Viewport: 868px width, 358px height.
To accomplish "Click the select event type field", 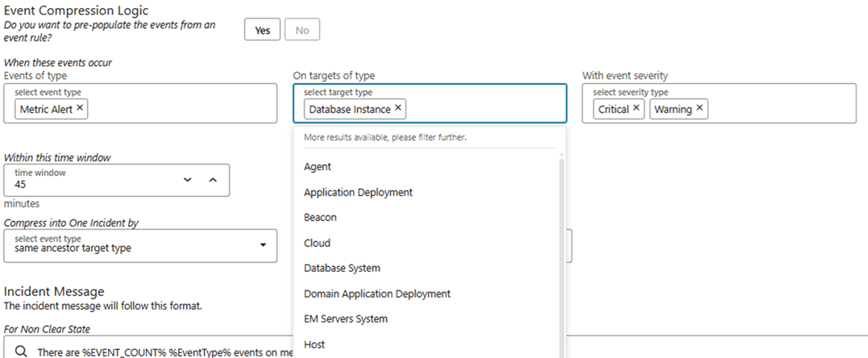I will 177,108.
